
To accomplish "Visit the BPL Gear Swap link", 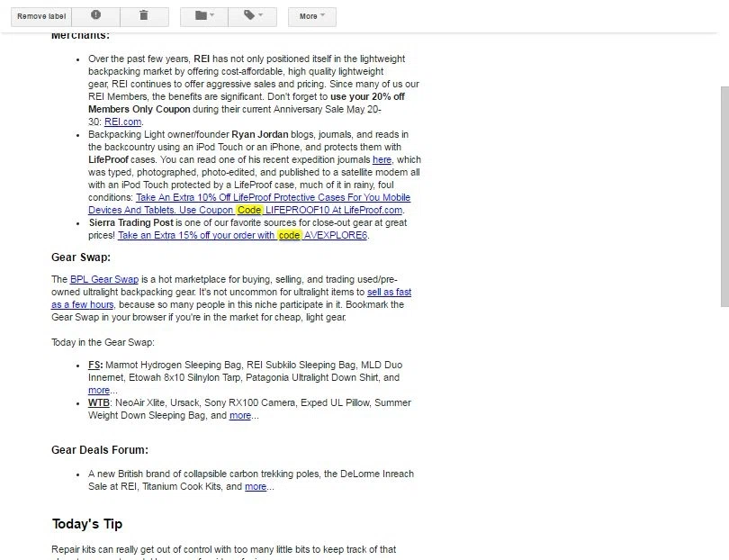I will point(104,279).
